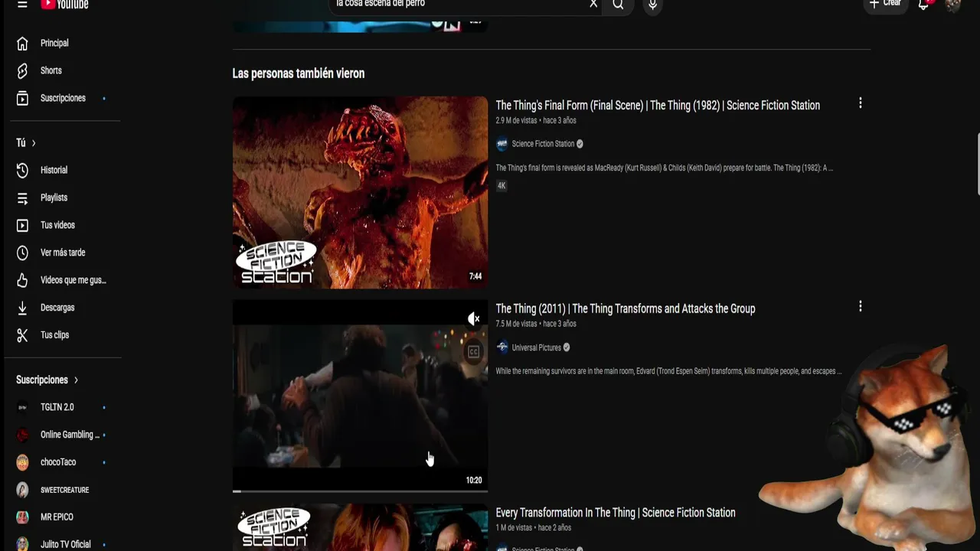The width and height of the screenshot is (980, 551).
Task: Open Historial clock icon
Action: tap(23, 170)
